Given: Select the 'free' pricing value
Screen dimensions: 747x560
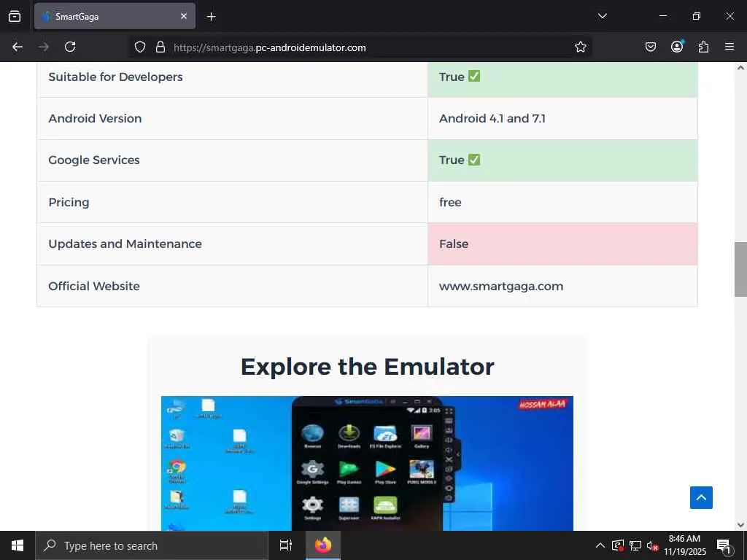Looking at the screenshot, I should [x=450, y=203].
